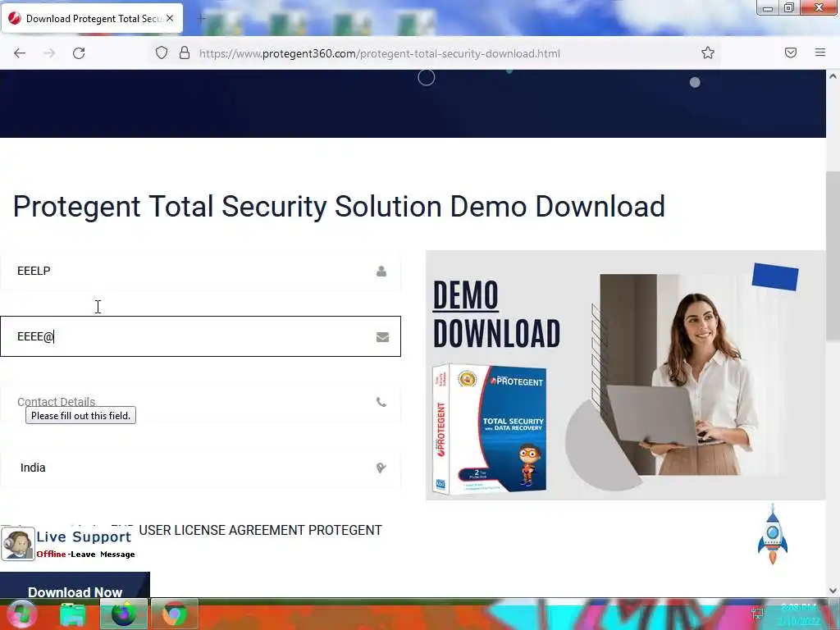This screenshot has height=630, width=840.
Task: Open a new tab with plus button
Action: point(202,19)
